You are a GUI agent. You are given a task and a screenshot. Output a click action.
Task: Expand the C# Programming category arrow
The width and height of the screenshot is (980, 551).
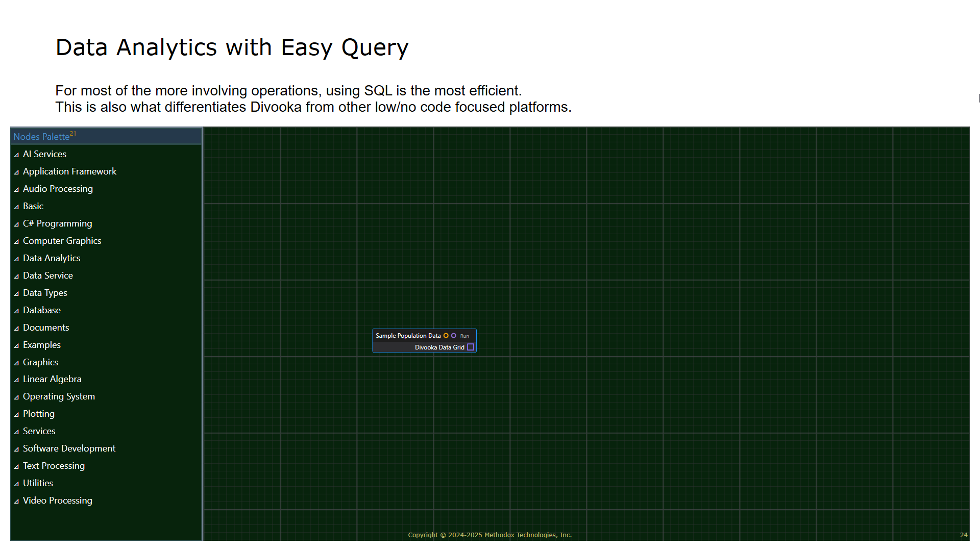tap(16, 224)
